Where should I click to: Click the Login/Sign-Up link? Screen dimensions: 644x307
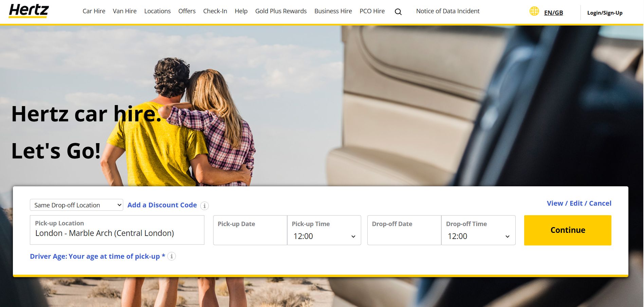point(605,13)
